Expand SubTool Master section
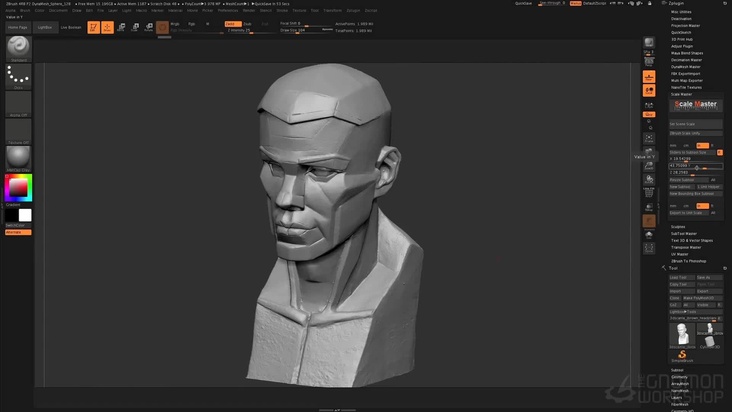Viewport: 732px width, 412px height. tap(684, 234)
